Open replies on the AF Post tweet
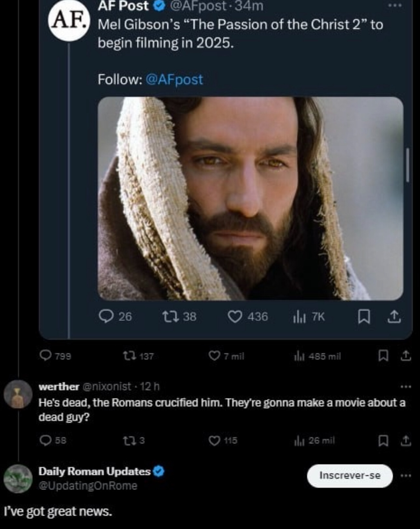Image resolution: width=420 pixels, height=529 pixels. tap(106, 317)
